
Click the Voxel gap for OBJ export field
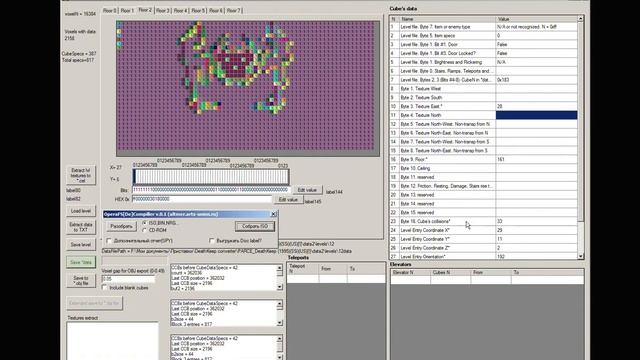coord(128,279)
